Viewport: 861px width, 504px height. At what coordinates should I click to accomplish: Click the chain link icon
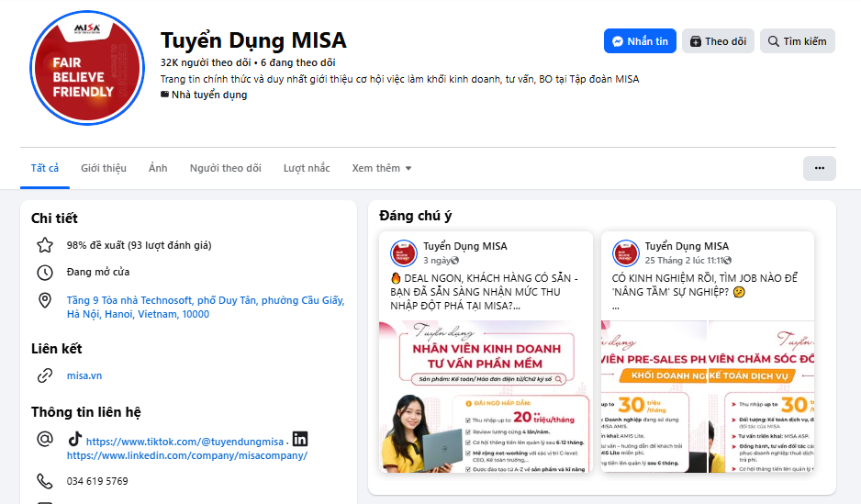45,375
